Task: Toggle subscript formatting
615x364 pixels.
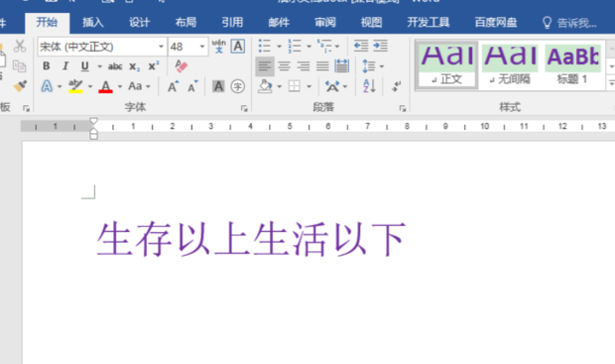Action: tap(135, 66)
